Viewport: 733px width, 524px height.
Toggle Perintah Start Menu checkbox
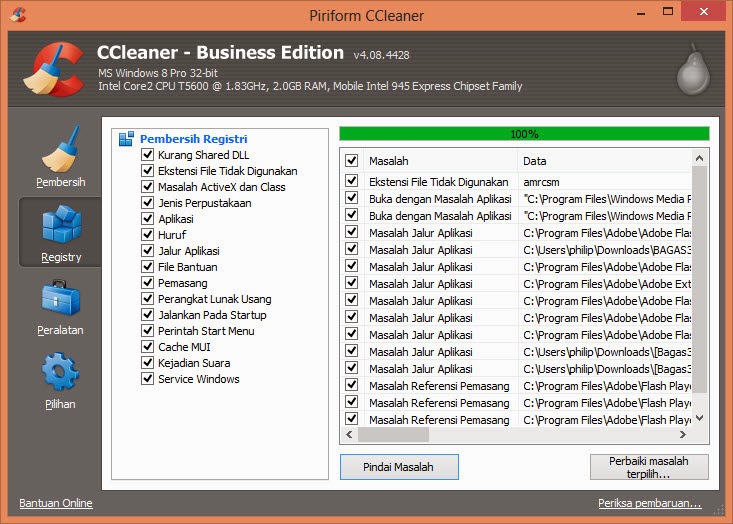tap(147, 330)
